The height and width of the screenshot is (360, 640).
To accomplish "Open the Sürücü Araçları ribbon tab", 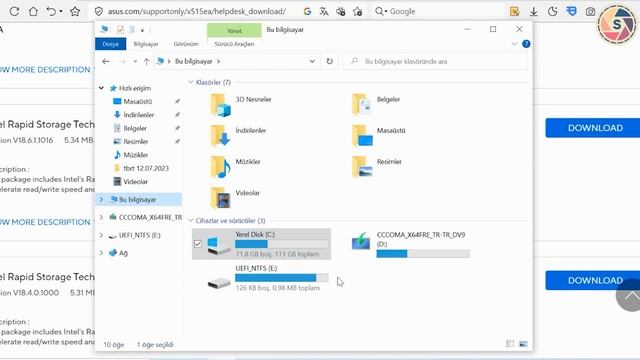I will pos(234,44).
